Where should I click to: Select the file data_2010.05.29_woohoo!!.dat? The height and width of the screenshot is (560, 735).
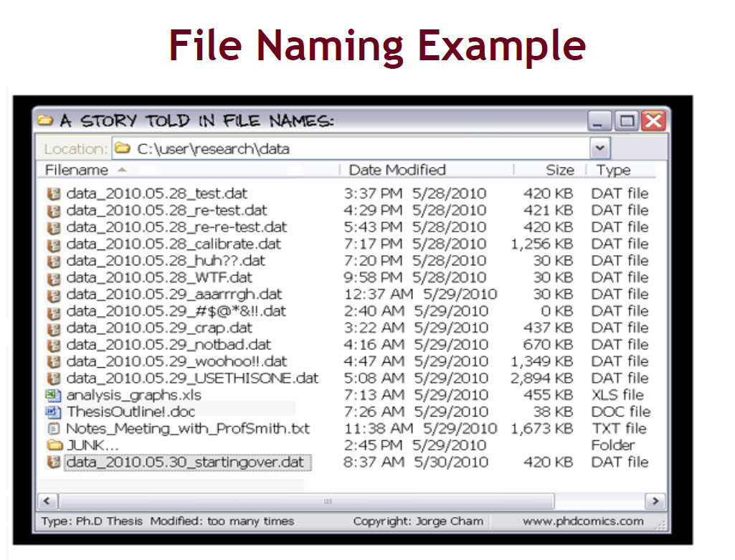(x=176, y=361)
